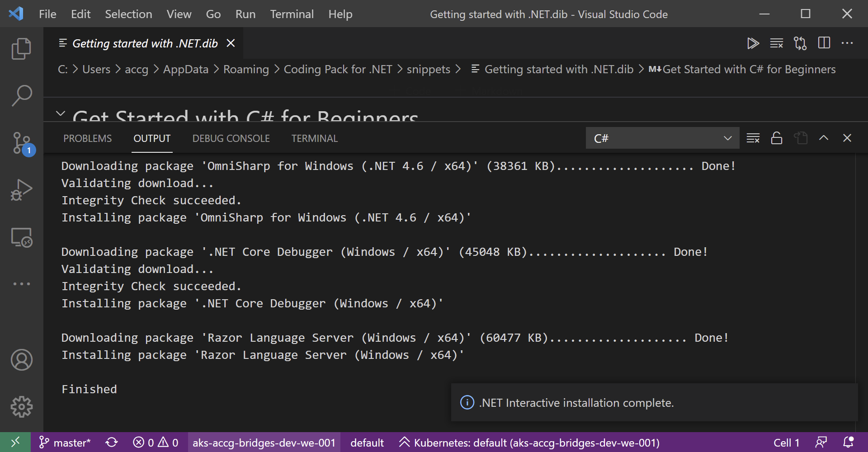The width and height of the screenshot is (868, 452).
Task: Open the Run and Debug view
Action: (x=21, y=190)
